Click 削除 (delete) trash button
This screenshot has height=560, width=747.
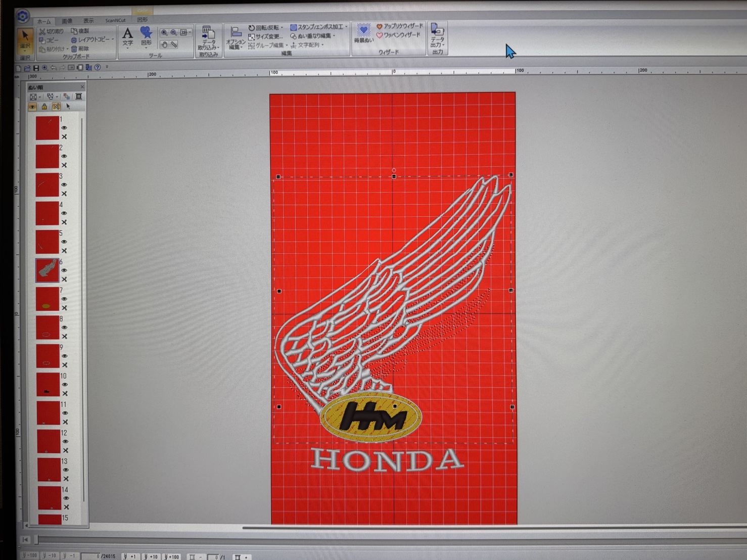pos(80,49)
